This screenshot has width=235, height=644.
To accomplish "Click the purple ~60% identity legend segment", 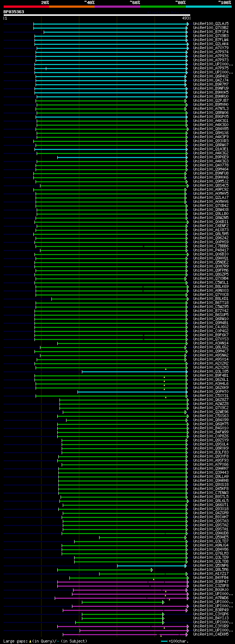I will 117,7.
